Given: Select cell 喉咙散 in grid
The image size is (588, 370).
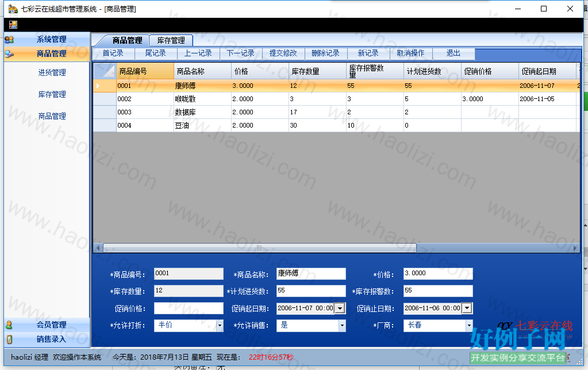Looking at the screenshot, I should tap(202, 99).
